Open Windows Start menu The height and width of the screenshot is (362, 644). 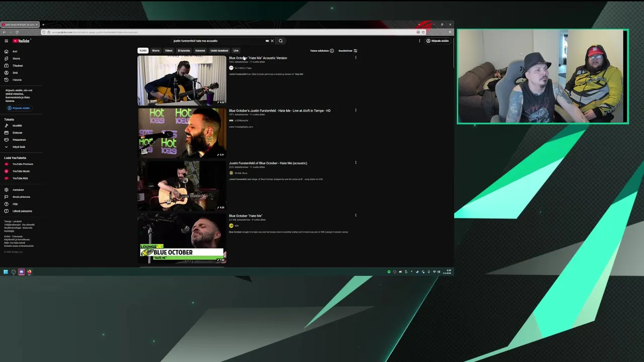tap(6, 272)
